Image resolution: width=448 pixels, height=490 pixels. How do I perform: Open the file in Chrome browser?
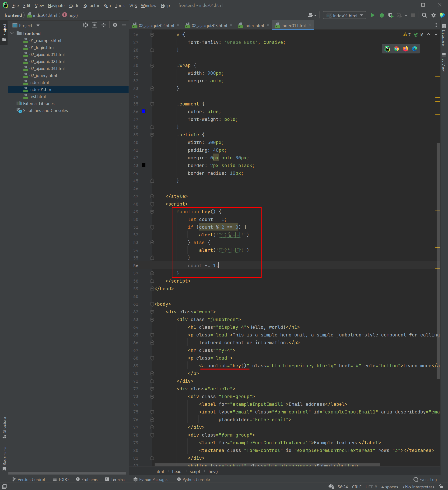[x=397, y=49]
